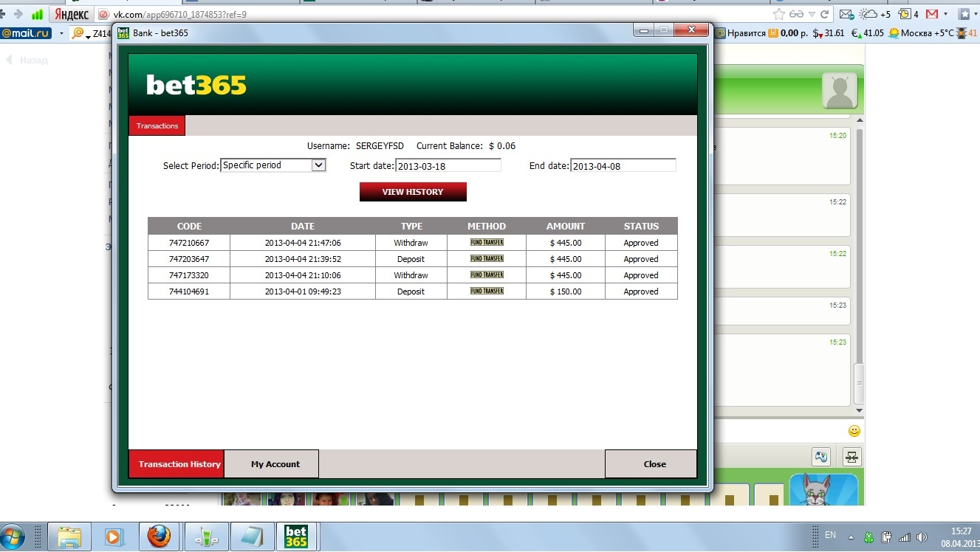Click the dollar exchange rate 31.61
Image resolution: width=980 pixels, height=552 pixels.
pyautogui.click(x=829, y=33)
